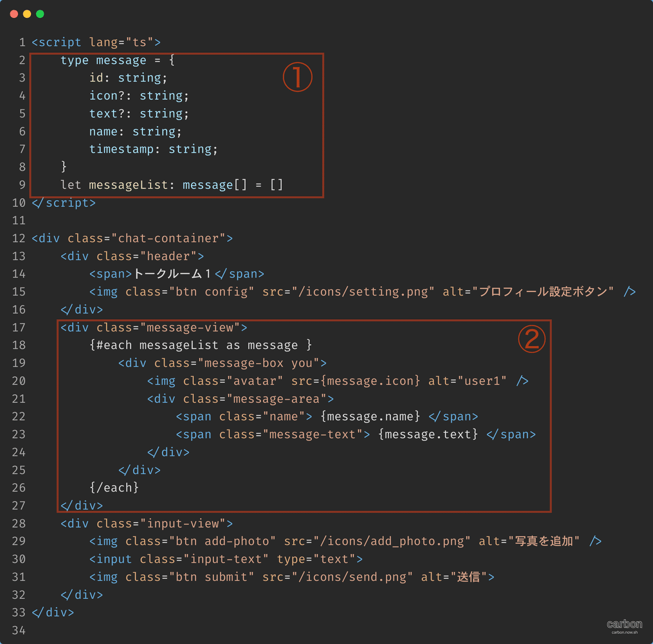Viewport: 653px width, 644px height.
Task: Select the "{#each messageList as message }" block
Action: coord(201,345)
